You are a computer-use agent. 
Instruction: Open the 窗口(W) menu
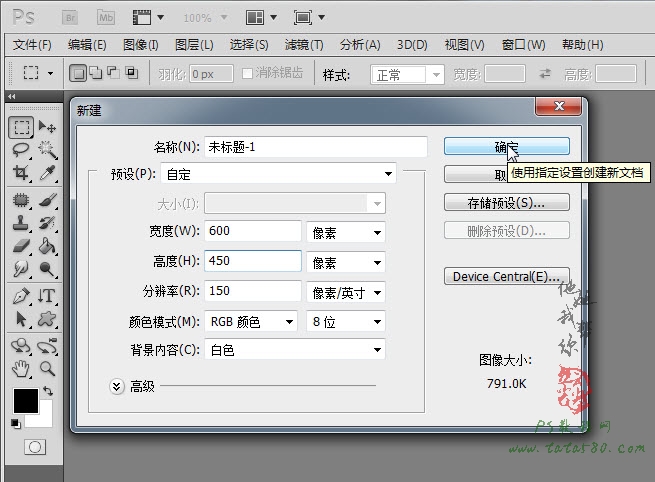(x=523, y=44)
